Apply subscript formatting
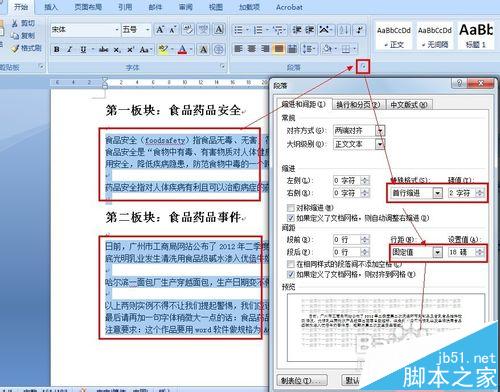The image size is (500, 392). (x=117, y=49)
